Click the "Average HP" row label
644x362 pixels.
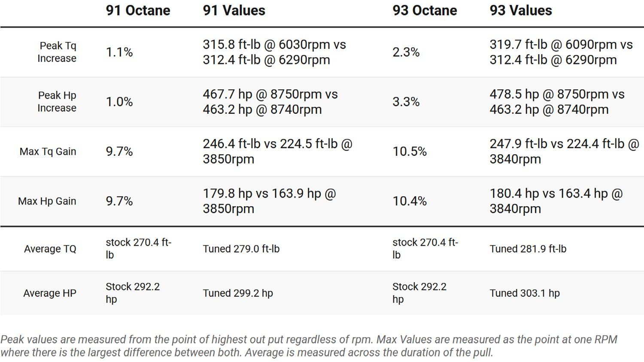point(50,293)
